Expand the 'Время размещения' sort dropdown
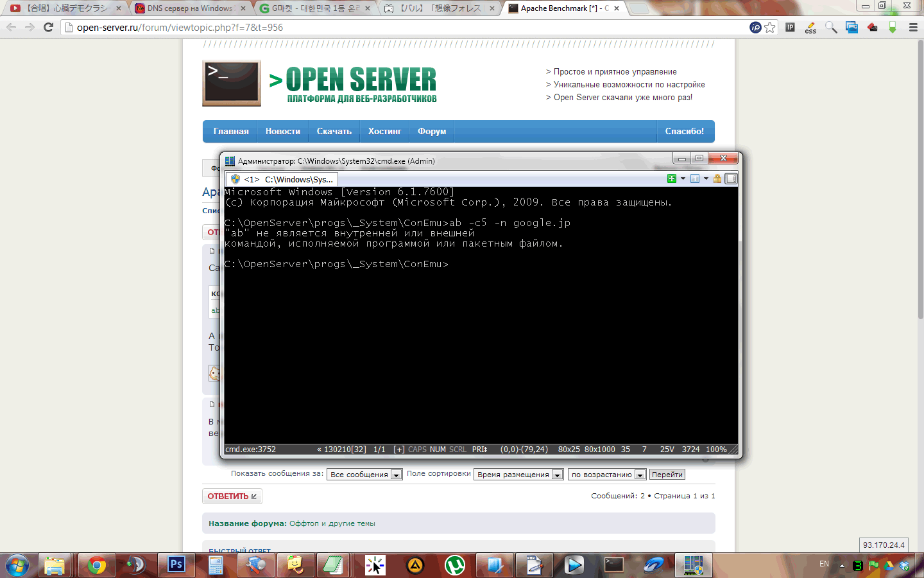Image resolution: width=924 pixels, height=578 pixels. (x=518, y=475)
